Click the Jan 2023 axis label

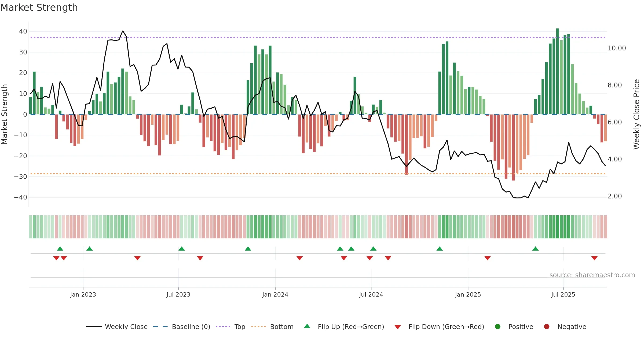pos(83,294)
